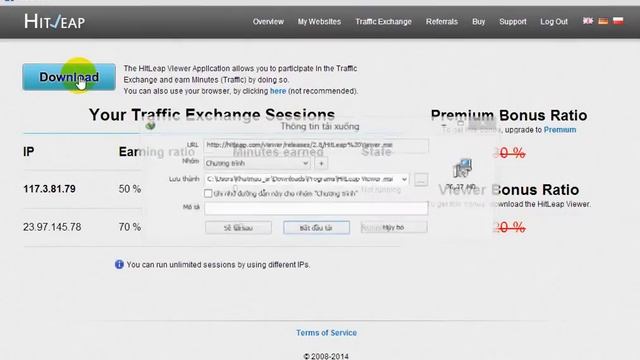
Task: Click the Premium Bonus Ratio heading
Action: point(509,116)
